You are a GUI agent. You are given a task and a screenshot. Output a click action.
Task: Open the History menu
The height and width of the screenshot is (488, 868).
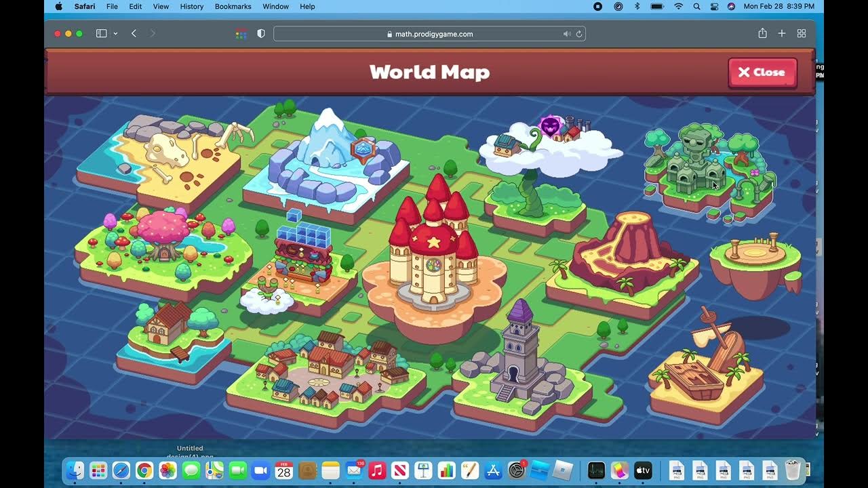[x=192, y=6]
